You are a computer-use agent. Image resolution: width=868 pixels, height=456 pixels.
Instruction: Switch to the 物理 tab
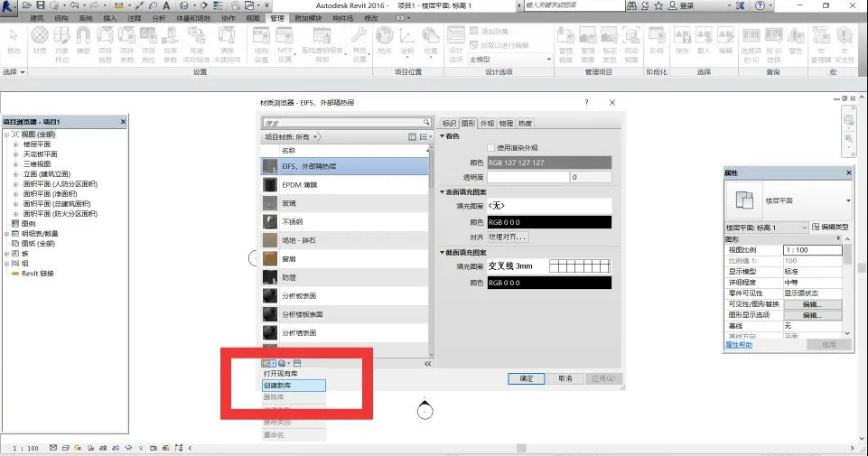[506, 124]
